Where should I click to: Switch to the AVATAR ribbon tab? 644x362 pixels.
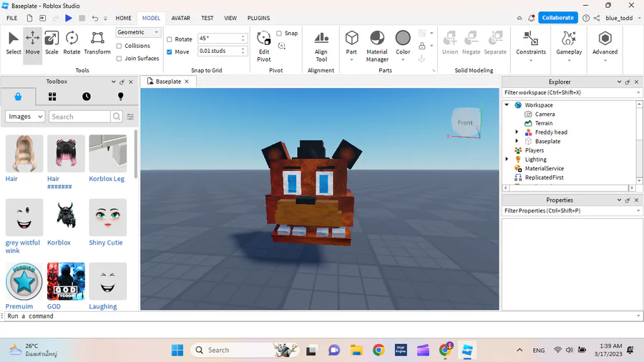point(181,18)
